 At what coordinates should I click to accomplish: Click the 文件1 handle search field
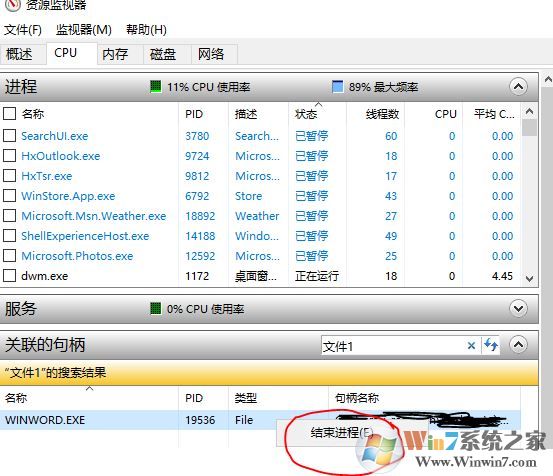tap(392, 346)
